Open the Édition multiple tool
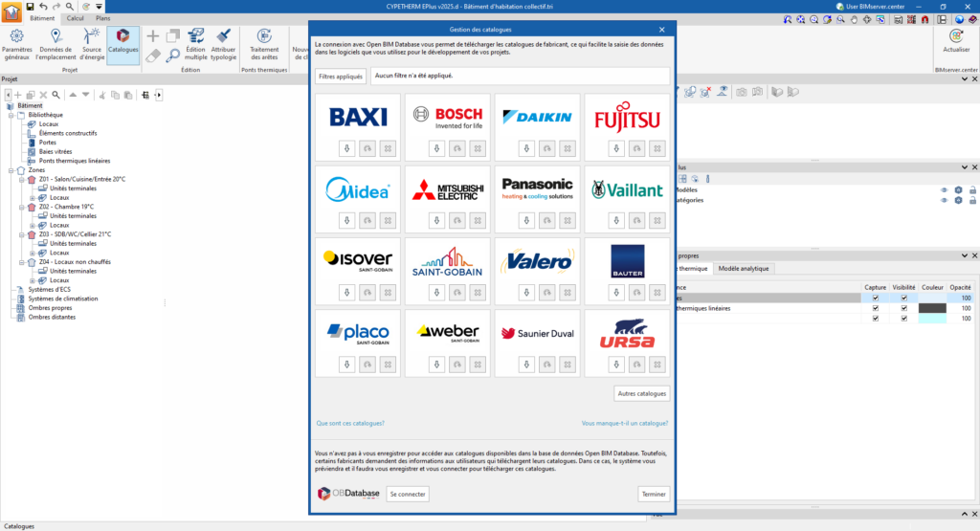The width and height of the screenshot is (980, 531). pos(195,44)
